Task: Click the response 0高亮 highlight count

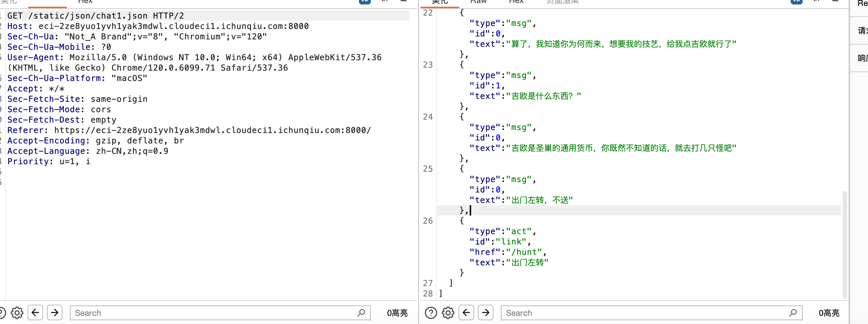Action: 829,313
